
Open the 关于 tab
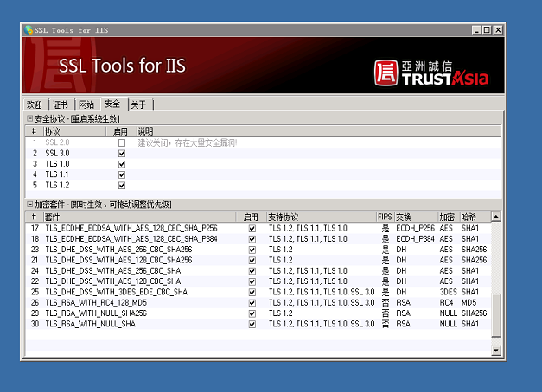138,104
